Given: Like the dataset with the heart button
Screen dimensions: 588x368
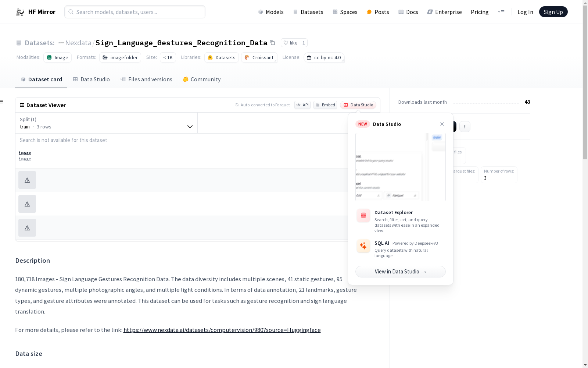Looking at the screenshot, I should coord(290,43).
